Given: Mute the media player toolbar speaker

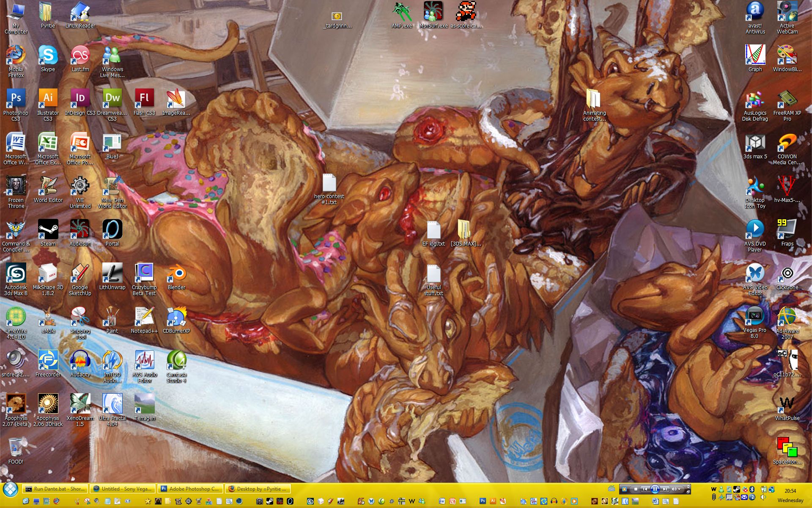Looking at the screenshot, I should [674, 489].
